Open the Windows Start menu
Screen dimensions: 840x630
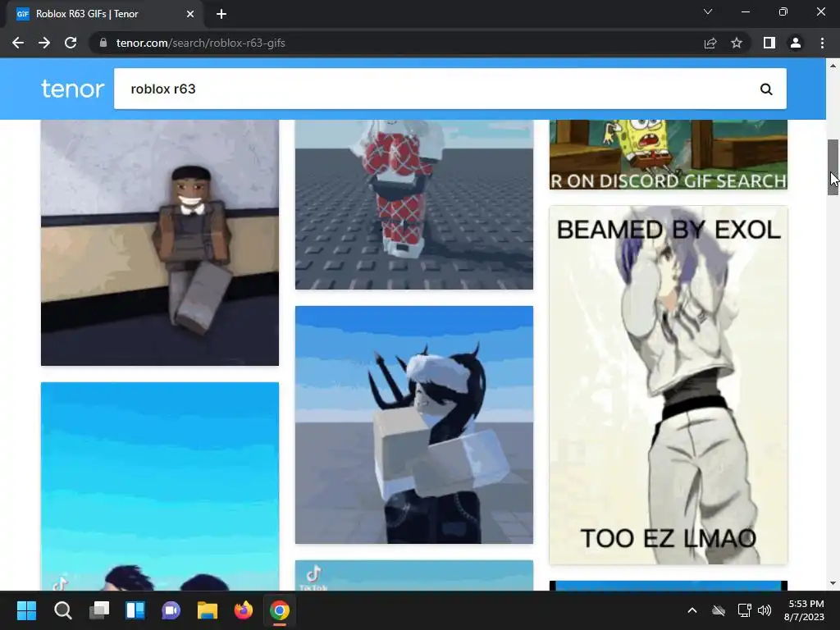[x=26, y=610]
